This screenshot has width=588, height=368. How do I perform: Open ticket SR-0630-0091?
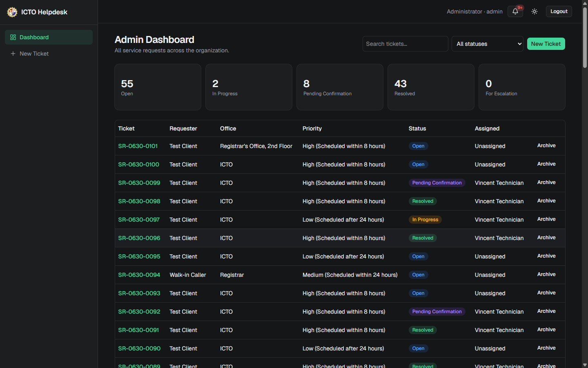click(138, 330)
